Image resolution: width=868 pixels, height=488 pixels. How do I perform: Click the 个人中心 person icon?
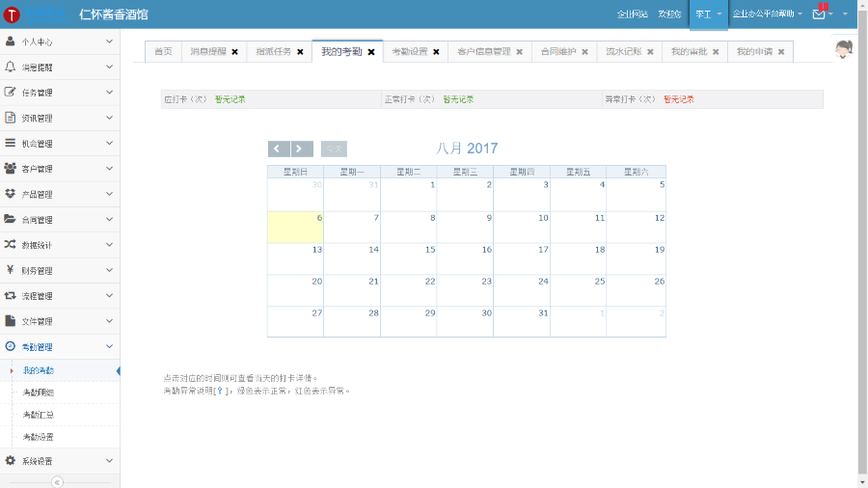(x=10, y=41)
